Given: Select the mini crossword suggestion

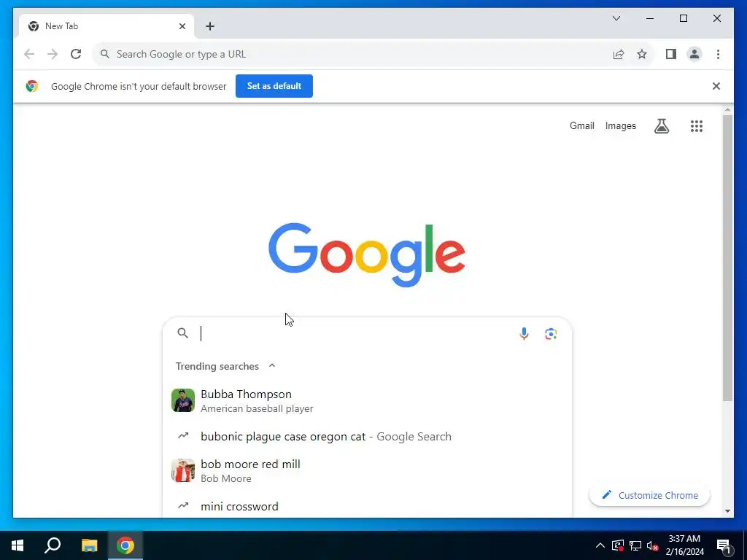Looking at the screenshot, I should [x=367, y=506].
